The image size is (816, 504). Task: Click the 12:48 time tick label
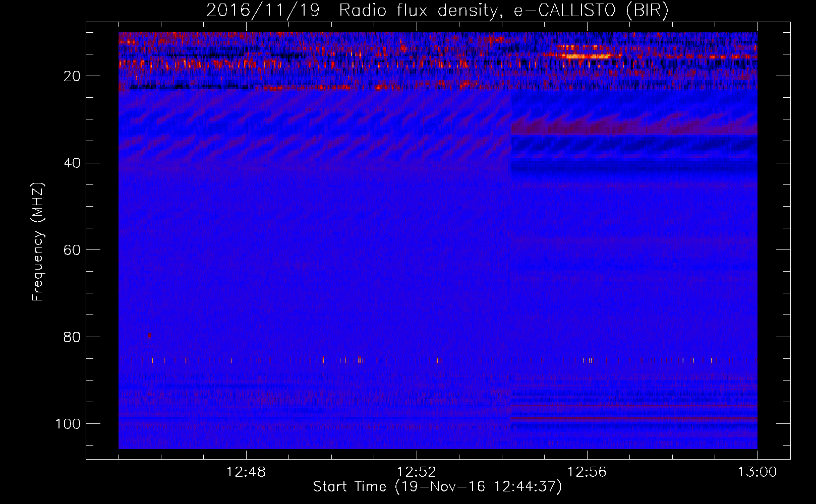246,472
